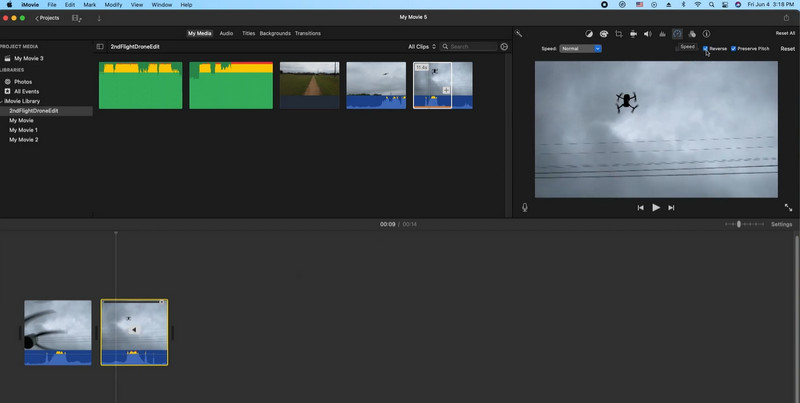
Task: Click the Record Voiceover microphone icon
Action: pos(524,207)
